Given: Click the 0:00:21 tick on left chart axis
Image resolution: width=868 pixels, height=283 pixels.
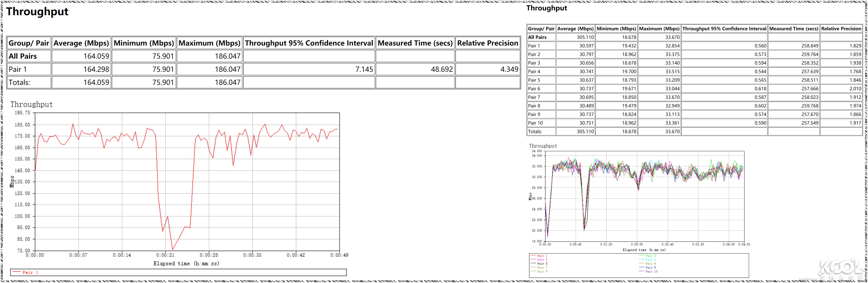Looking at the screenshot, I should [165, 255].
